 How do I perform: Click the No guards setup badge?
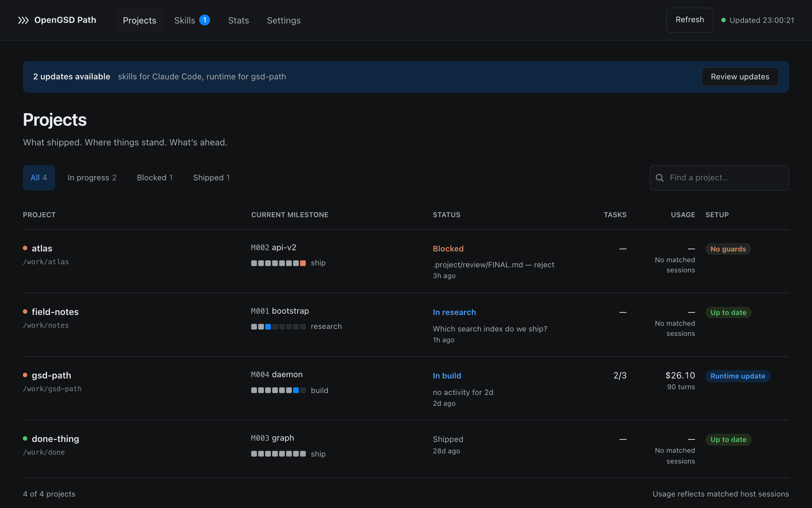[x=728, y=249]
